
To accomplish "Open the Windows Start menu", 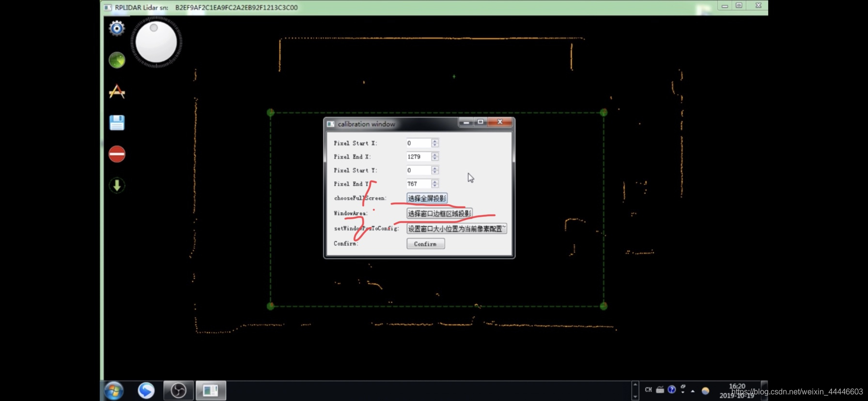I will click(114, 390).
